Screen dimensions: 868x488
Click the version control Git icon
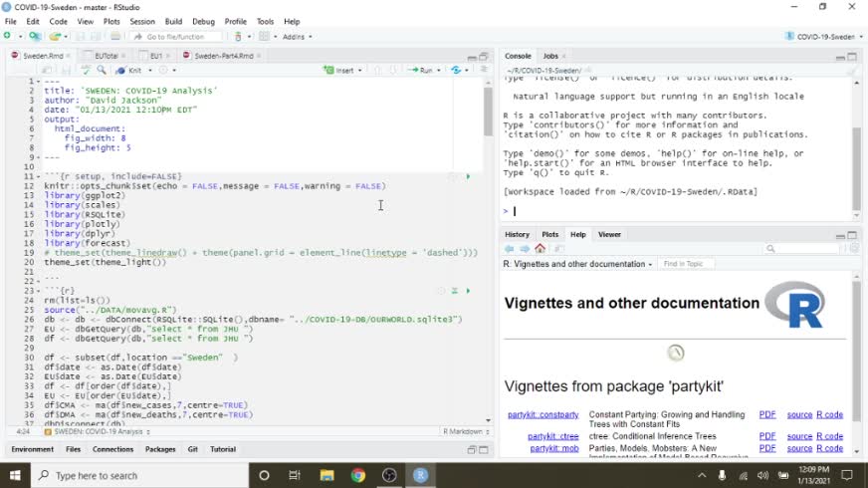click(238, 37)
